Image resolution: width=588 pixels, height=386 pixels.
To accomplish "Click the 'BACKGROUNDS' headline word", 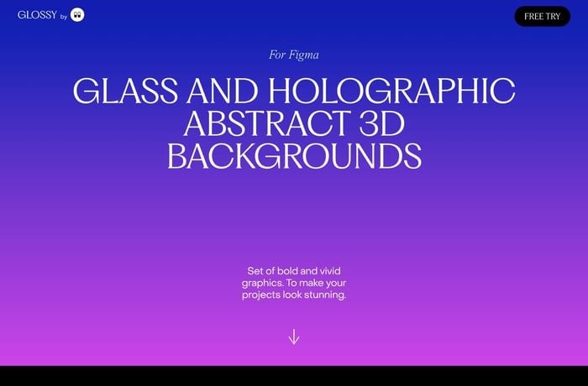I will coord(294,156).
